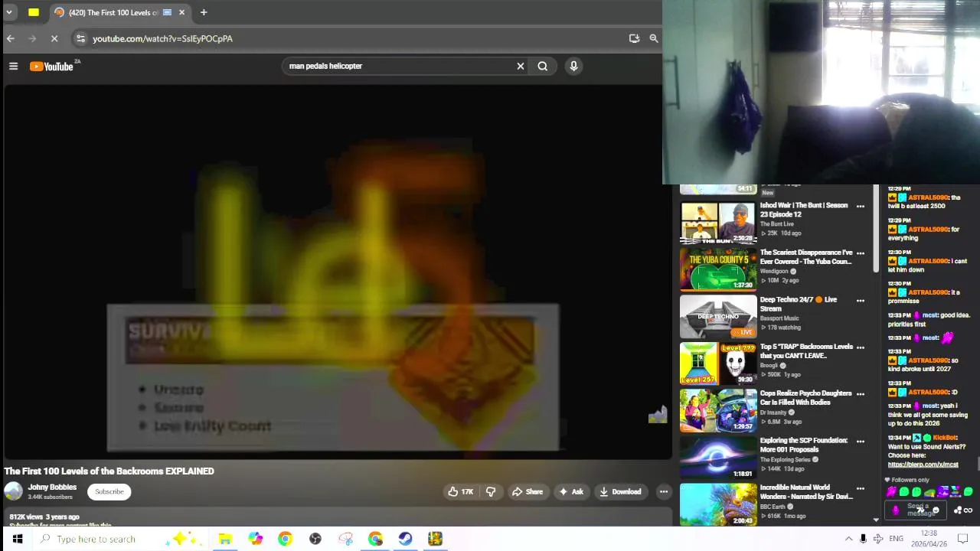Click down arrow of page scrollbar

[876, 520]
